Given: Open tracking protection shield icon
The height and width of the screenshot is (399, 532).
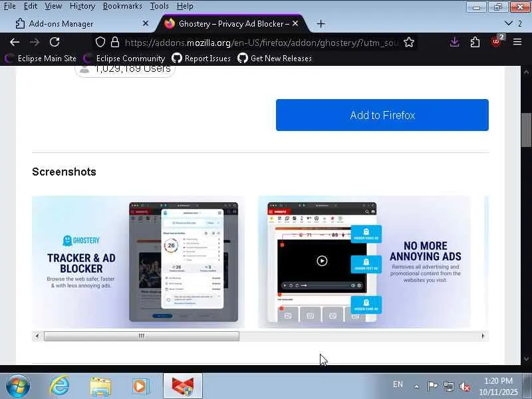Looking at the screenshot, I should 100,42.
